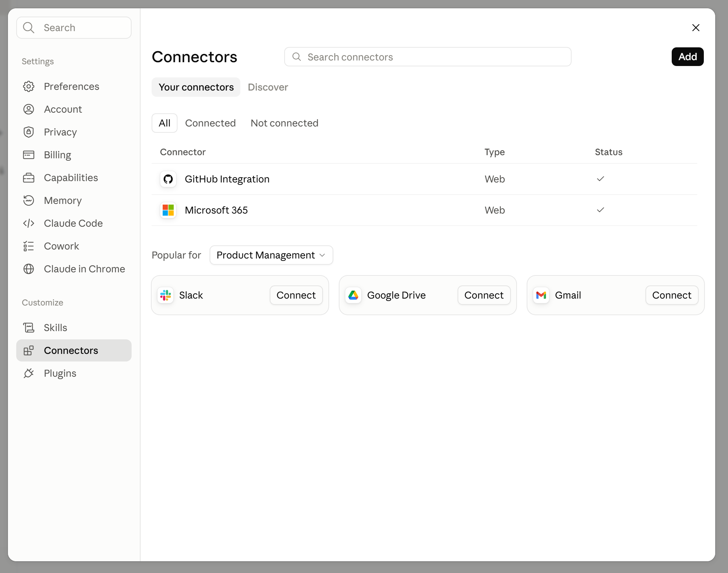
Task: Open Claude Code brackets icon
Action: 29,223
